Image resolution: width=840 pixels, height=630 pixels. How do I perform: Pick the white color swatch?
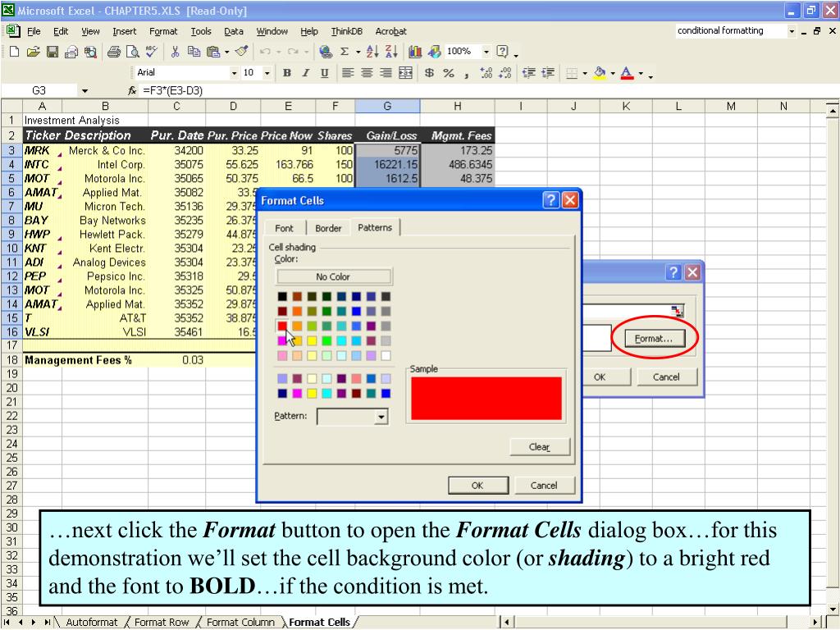tap(386, 355)
